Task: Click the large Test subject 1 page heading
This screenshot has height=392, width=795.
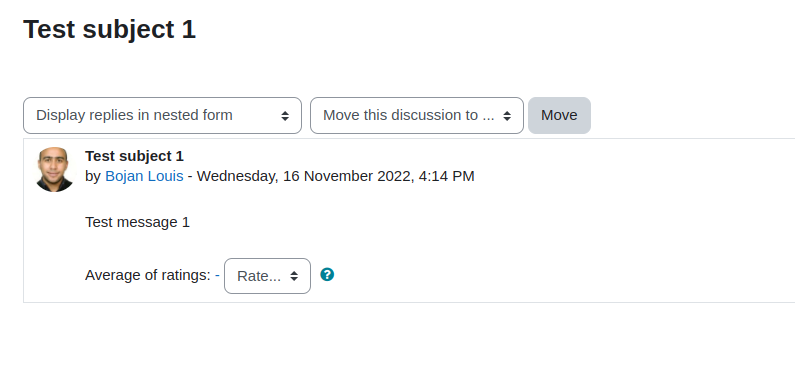Action: point(110,29)
